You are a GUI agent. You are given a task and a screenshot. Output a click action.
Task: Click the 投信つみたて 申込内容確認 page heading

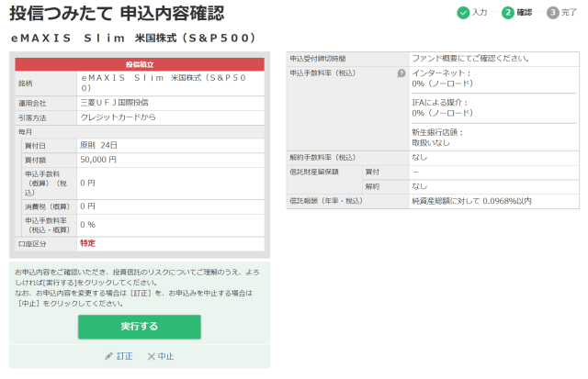pos(117,14)
